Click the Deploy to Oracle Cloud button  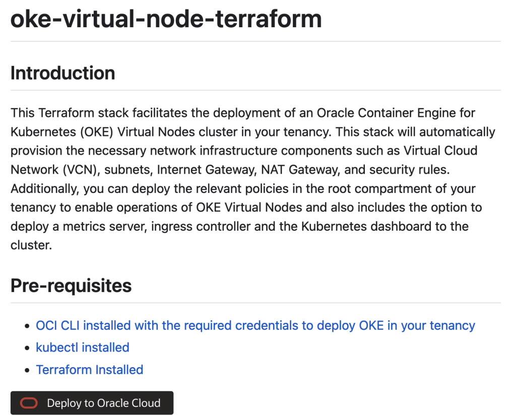point(92,403)
